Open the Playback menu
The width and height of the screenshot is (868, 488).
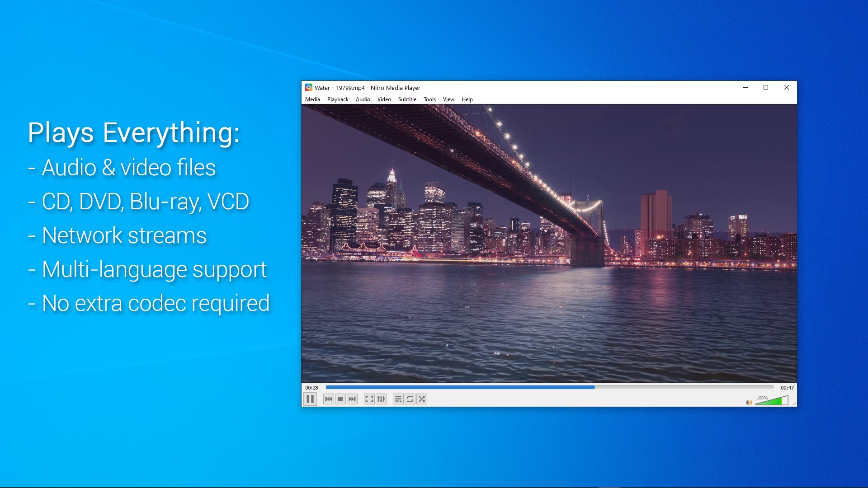(337, 99)
